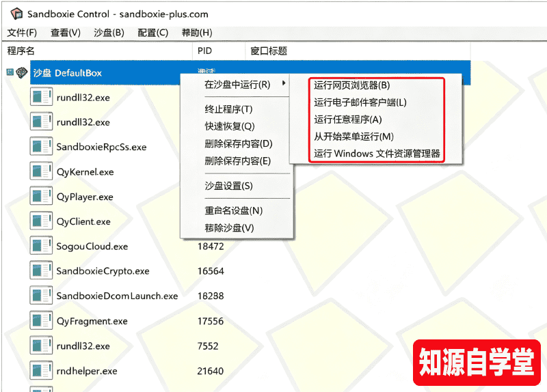Select the QyClient.exe process name
Viewport: 547px width, 392px height.
(x=83, y=221)
